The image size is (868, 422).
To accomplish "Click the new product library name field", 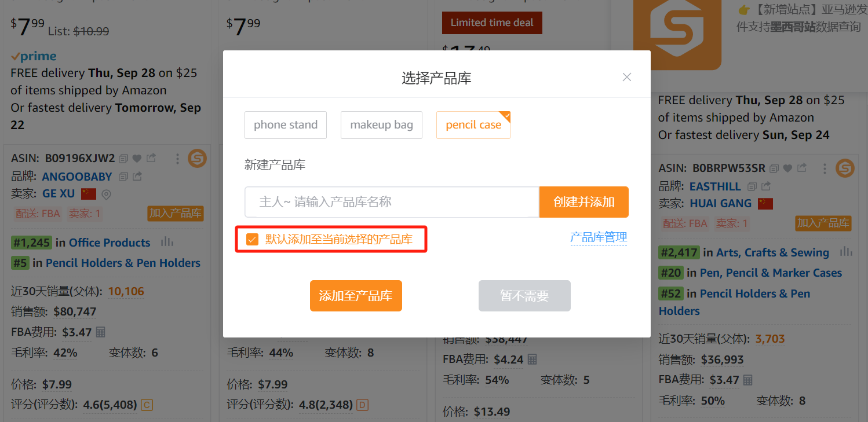I will click(392, 202).
